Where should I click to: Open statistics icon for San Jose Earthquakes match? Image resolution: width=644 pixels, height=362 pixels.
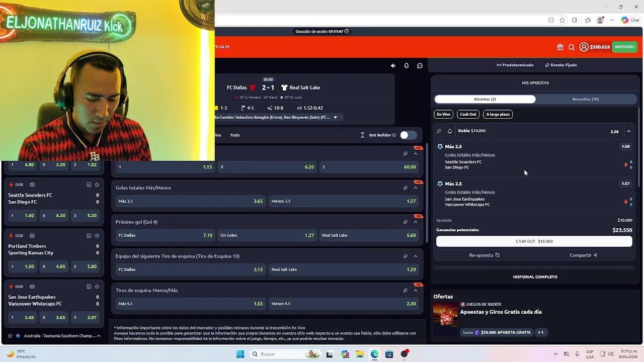[89, 287]
